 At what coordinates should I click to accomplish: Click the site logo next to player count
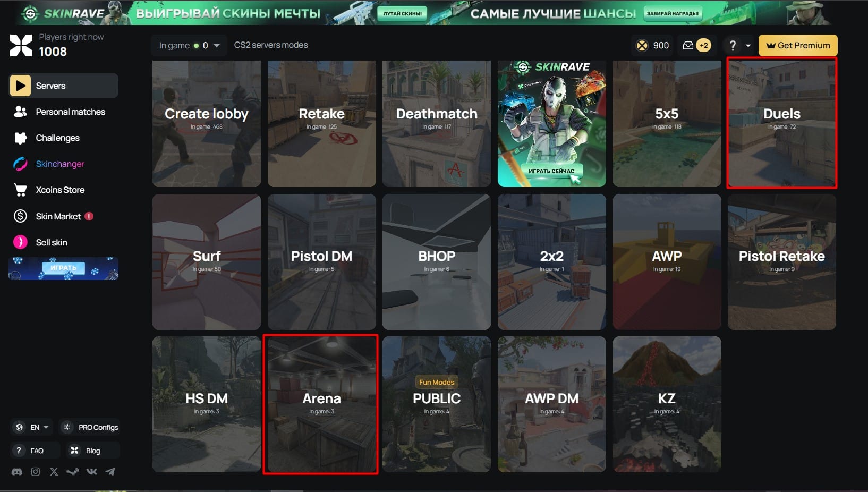point(21,45)
